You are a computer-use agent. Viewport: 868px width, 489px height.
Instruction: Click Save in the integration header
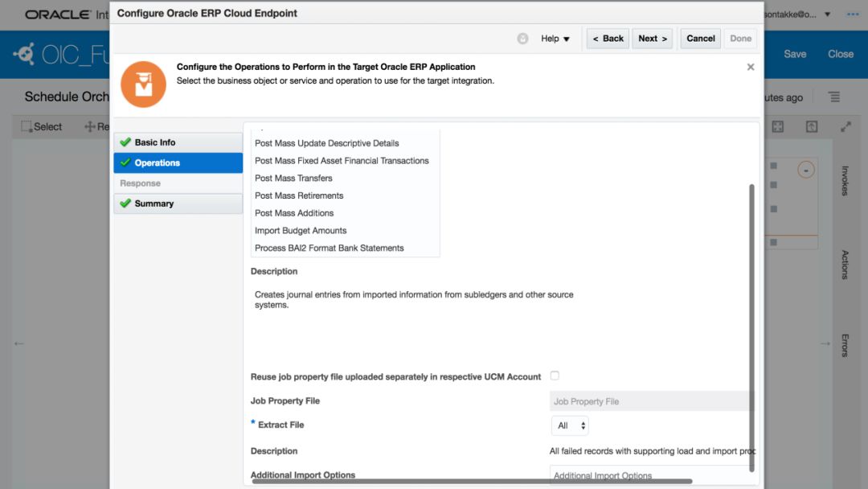pos(795,54)
